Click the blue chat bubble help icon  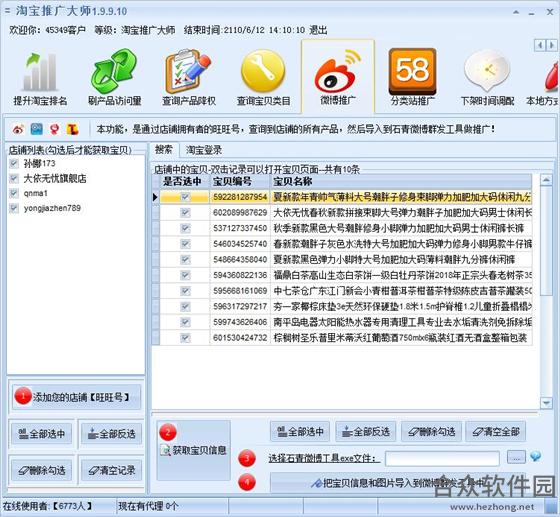coord(535,456)
